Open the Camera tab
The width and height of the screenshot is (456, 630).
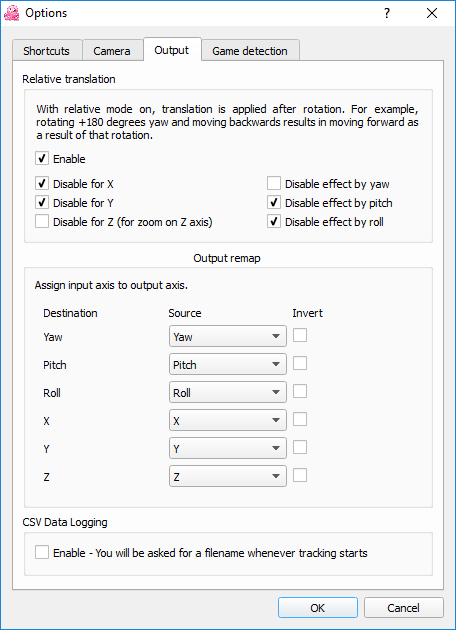click(112, 51)
